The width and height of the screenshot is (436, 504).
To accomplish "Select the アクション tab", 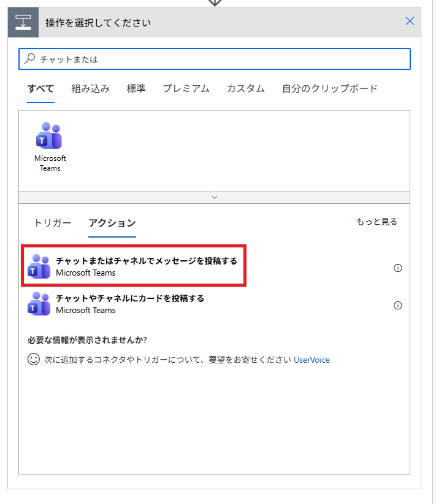I will (112, 223).
